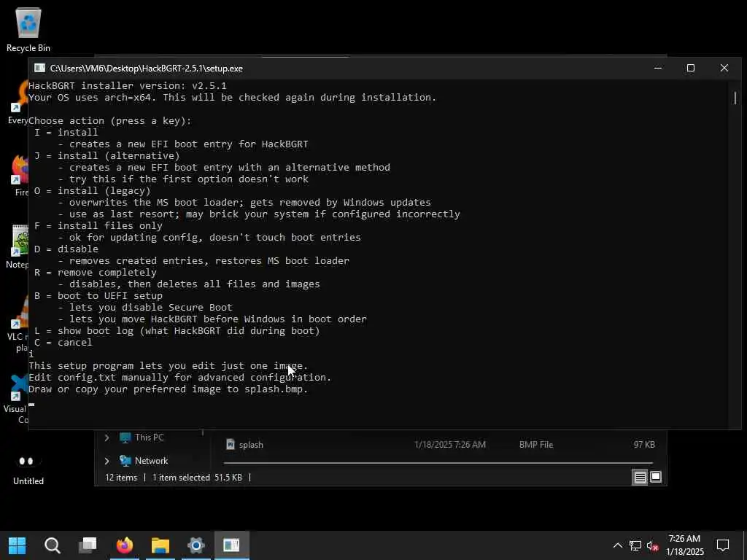Click the 'B = boot to UEFI setup' line
747x560 pixels.
98,296
